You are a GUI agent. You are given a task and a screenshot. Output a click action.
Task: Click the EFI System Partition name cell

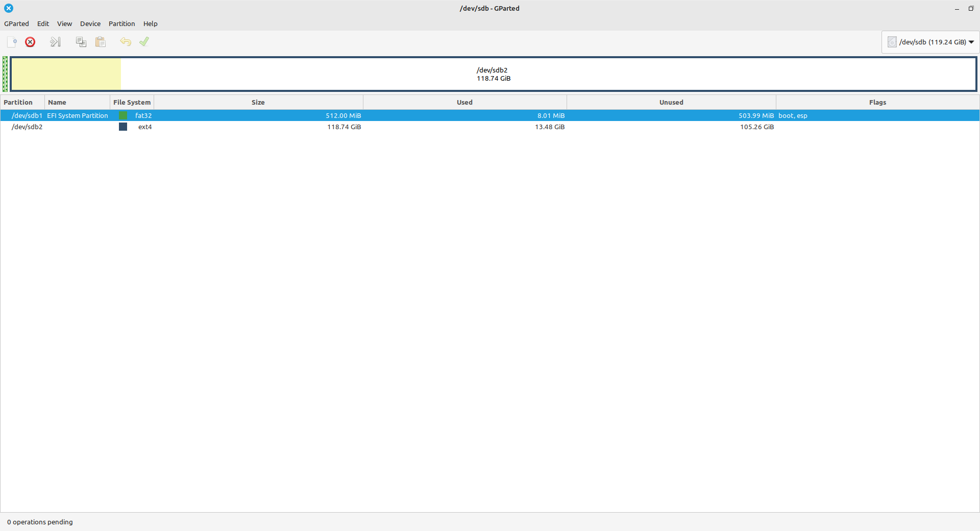[78, 115]
